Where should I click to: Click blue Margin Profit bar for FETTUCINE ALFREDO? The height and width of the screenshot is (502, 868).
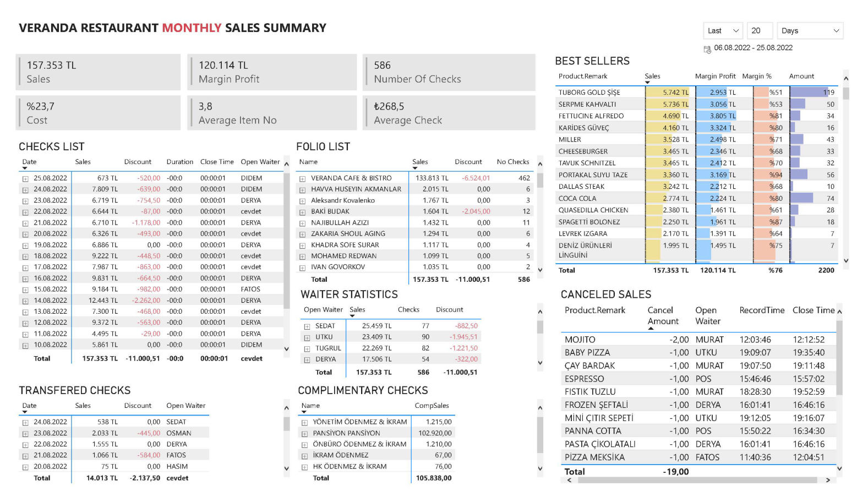pyautogui.click(x=716, y=116)
